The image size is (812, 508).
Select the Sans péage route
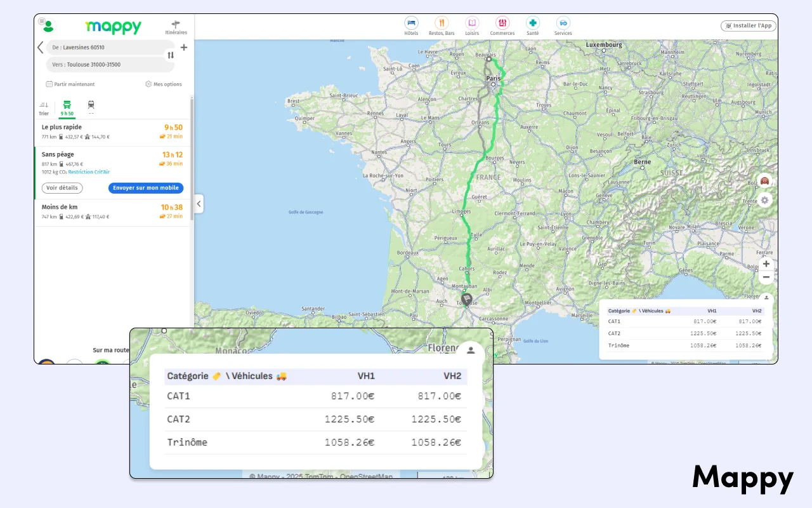(x=112, y=173)
